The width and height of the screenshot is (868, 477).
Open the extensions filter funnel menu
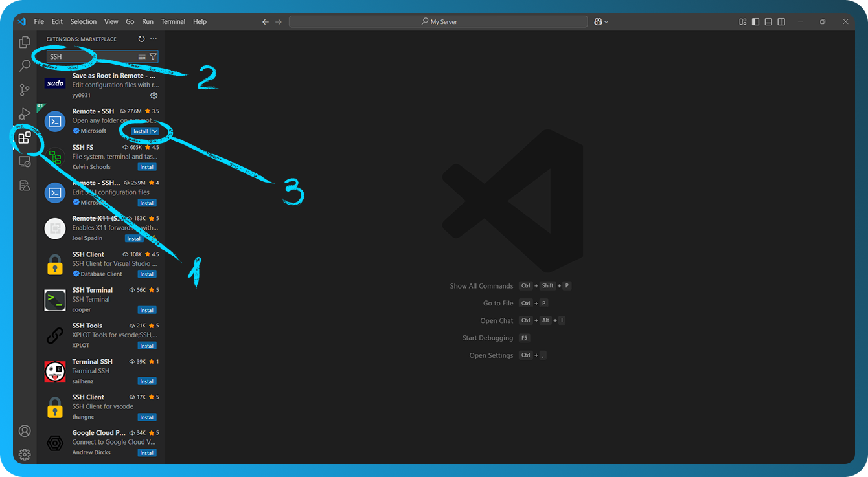(x=152, y=56)
